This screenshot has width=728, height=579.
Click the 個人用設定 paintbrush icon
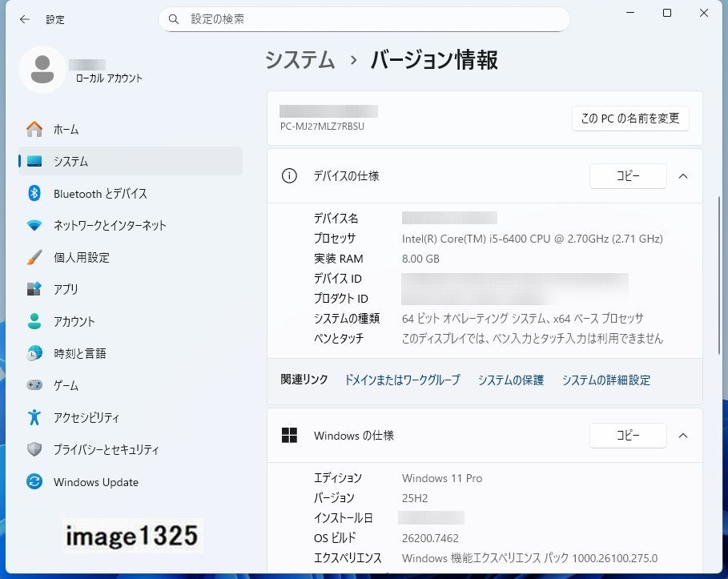(x=34, y=257)
